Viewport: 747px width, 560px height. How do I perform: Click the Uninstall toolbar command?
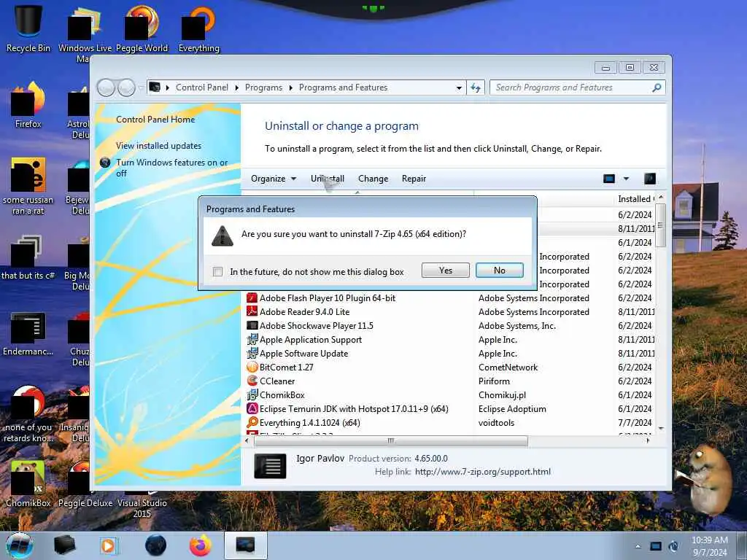(328, 179)
